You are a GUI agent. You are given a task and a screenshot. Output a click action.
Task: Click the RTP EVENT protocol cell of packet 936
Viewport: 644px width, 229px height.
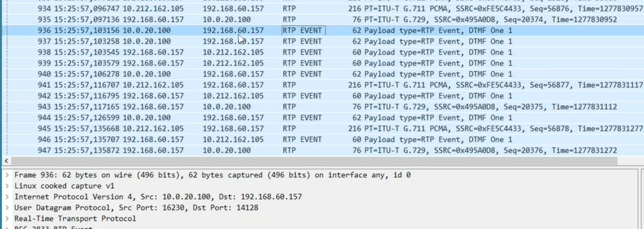304,31
